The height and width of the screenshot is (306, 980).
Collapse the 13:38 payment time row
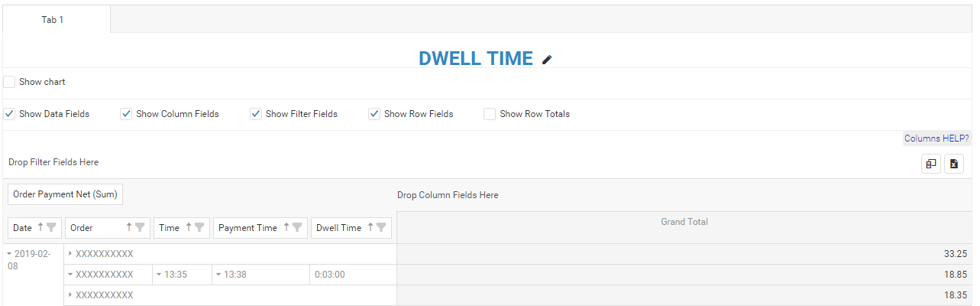[218, 274]
